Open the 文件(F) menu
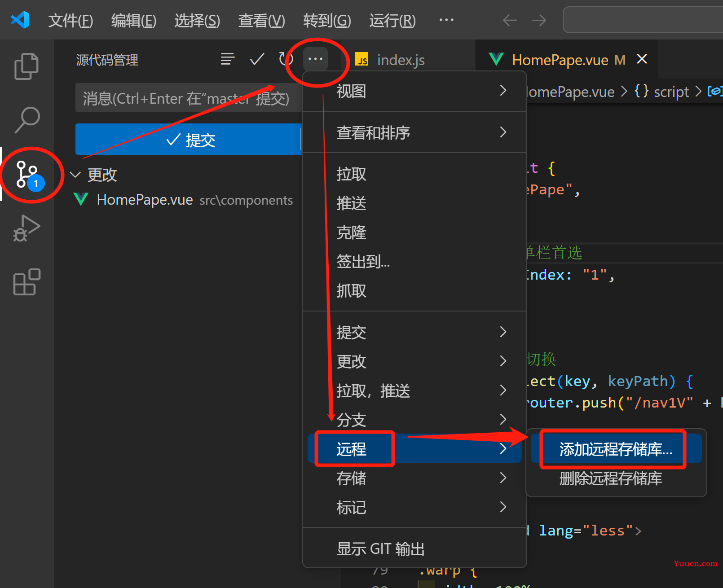This screenshot has height=588, width=723. (71, 20)
